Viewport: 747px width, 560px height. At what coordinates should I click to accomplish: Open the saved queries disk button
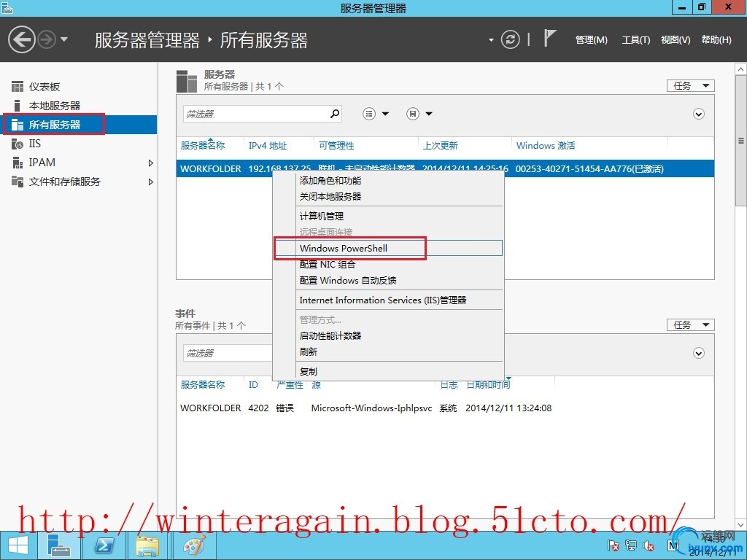(x=413, y=114)
